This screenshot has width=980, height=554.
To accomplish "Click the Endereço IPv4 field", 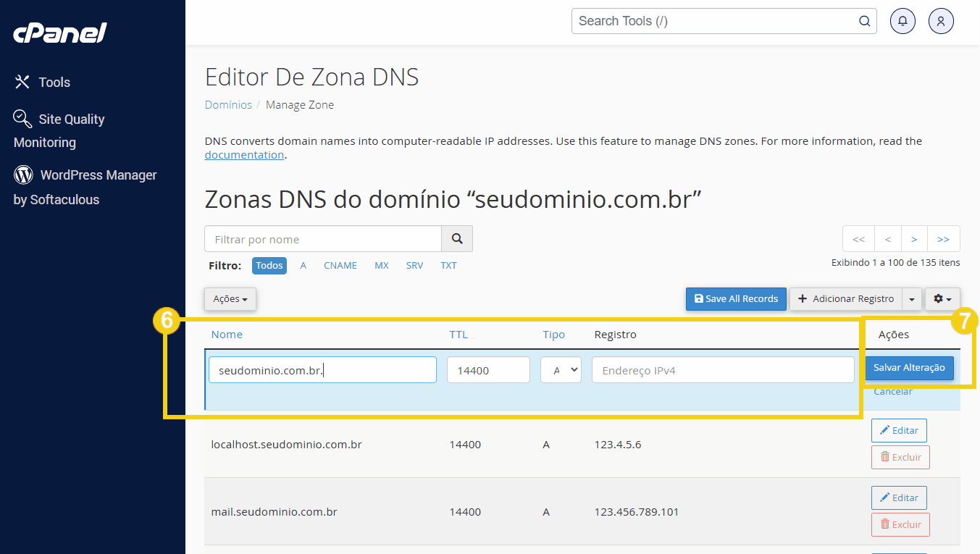I will pyautogui.click(x=723, y=370).
